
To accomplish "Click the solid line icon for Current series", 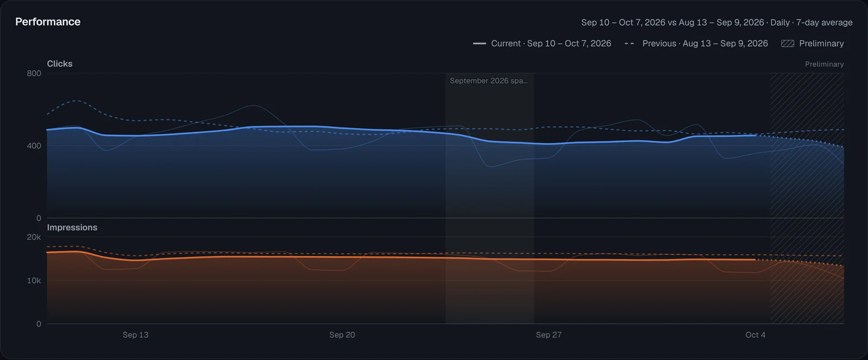I will (479, 43).
